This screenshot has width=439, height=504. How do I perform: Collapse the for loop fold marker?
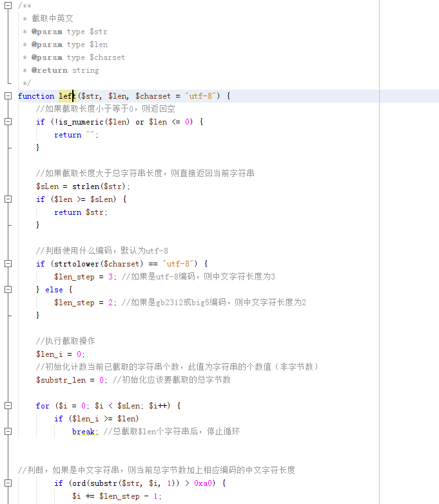click(x=8, y=406)
